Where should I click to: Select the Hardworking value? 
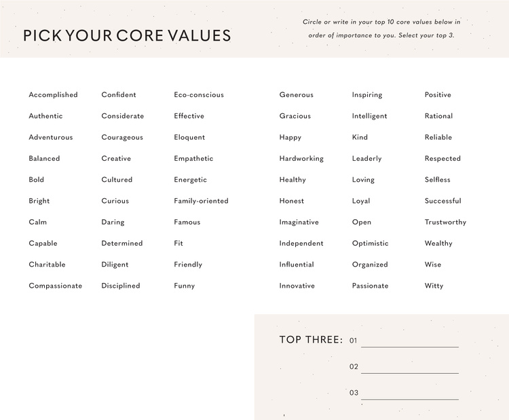(x=301, y=159)
